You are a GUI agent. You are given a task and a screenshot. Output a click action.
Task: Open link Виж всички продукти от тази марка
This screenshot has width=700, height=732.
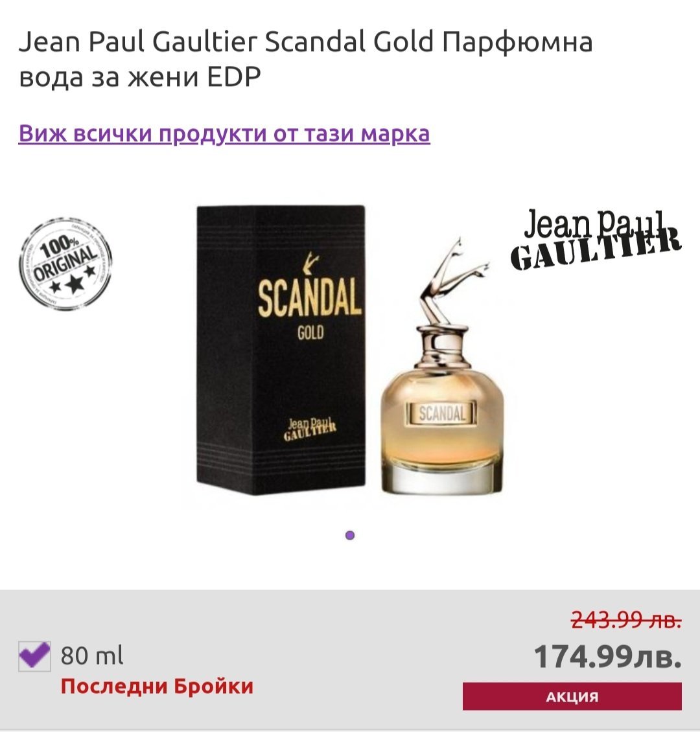(224, 133)
